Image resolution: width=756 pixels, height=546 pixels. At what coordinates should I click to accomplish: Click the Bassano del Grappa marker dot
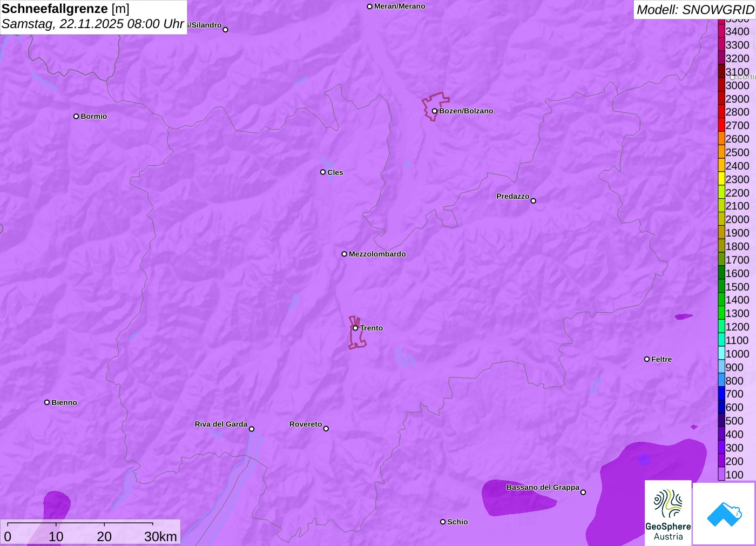click(583, 492)
